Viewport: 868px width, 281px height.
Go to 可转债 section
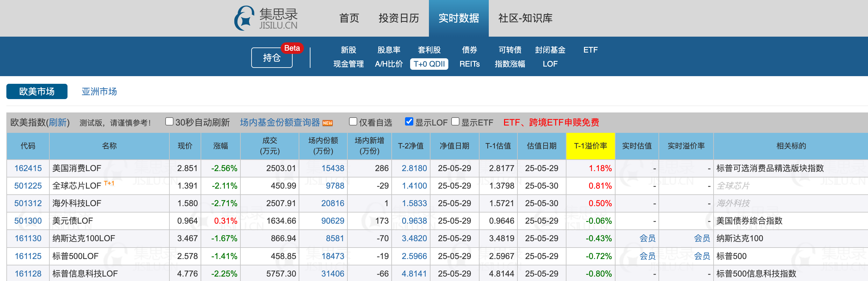point(510,50)
